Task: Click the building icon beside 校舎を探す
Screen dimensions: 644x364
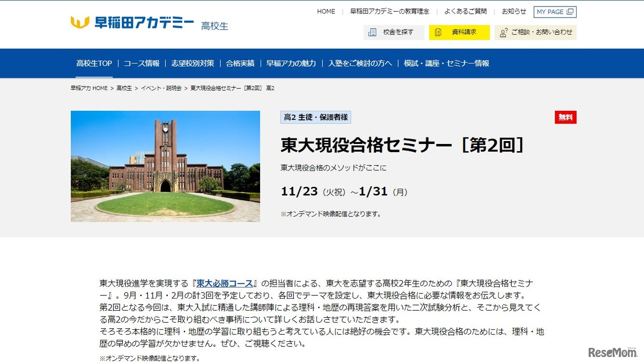Action: [x=372, y=32]
